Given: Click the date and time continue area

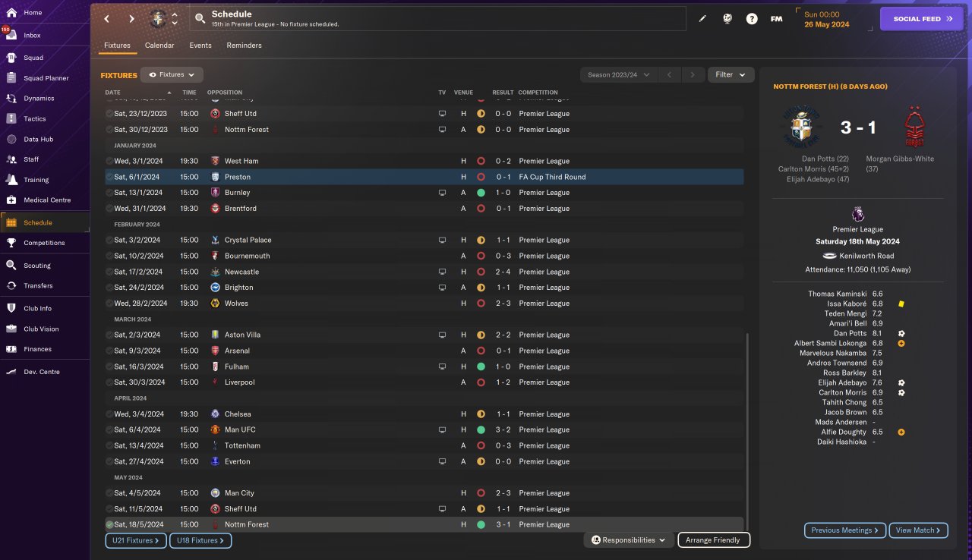Looking at the screenshot, I should coord(835,19).
